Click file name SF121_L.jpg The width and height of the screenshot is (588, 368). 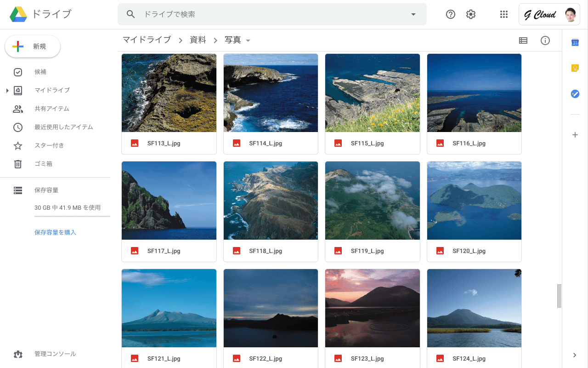[x=164, y=359]
